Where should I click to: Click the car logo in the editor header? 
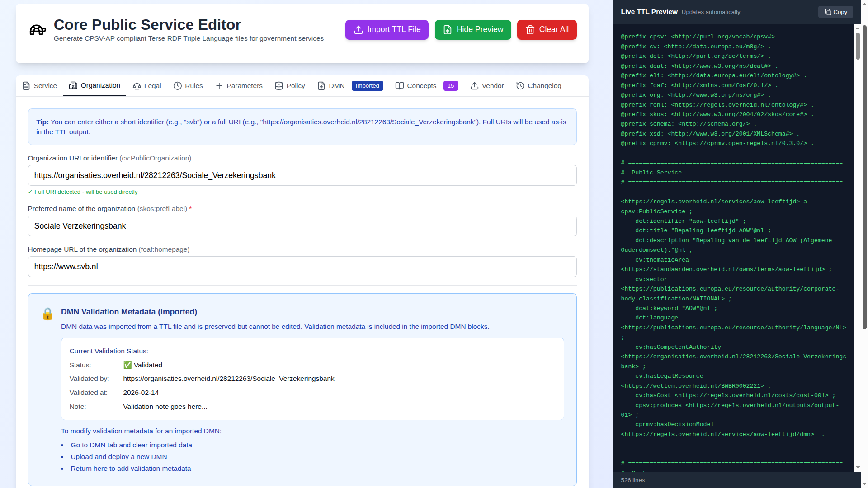pos(38,30)
